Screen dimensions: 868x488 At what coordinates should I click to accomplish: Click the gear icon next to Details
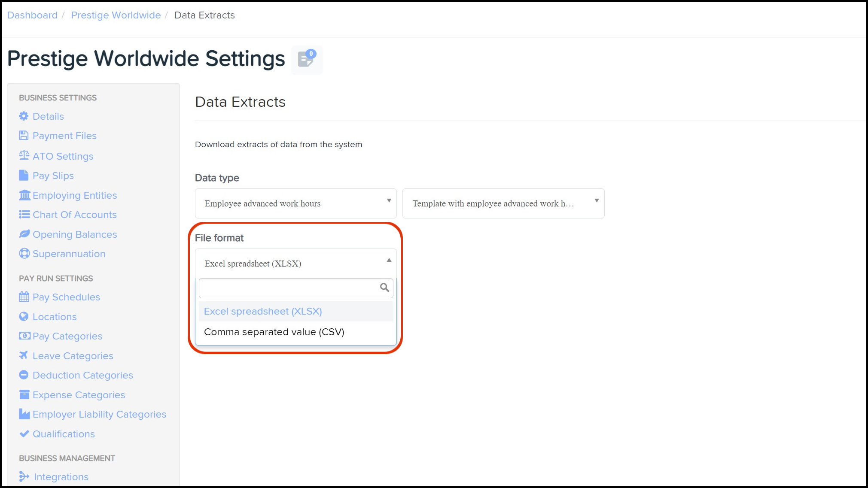24,116
